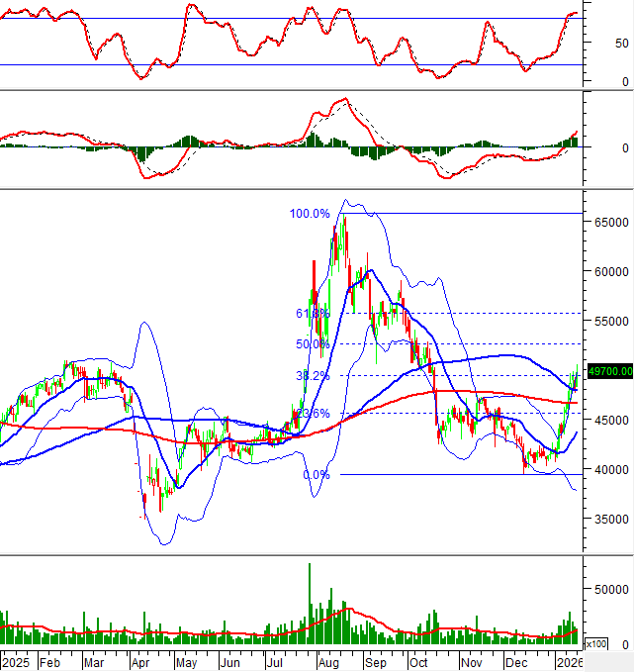Select the 2026 year marker on axis
Image resolution: width=634 pixels, height=672 pixels.
pos(570,661)
